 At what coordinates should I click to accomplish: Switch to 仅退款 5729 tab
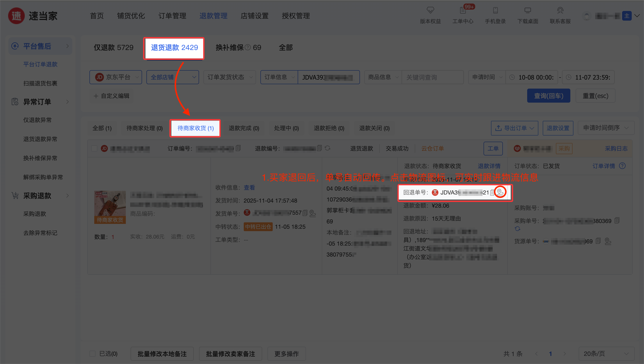coord(114,48)
